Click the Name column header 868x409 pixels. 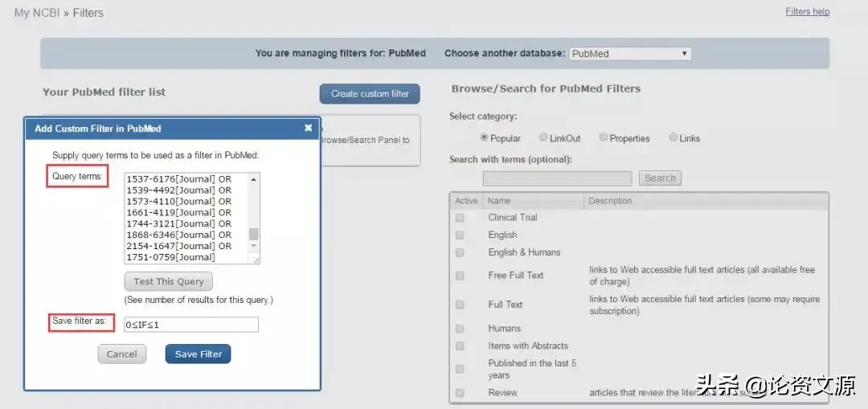pyautogui.click(x=499, y=201)
